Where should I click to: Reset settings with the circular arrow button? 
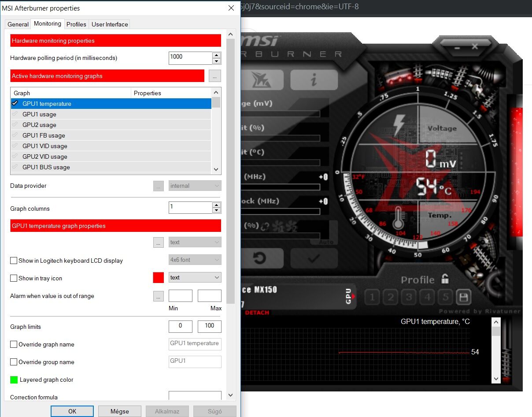pyautogui.click(x=261, y=258)
